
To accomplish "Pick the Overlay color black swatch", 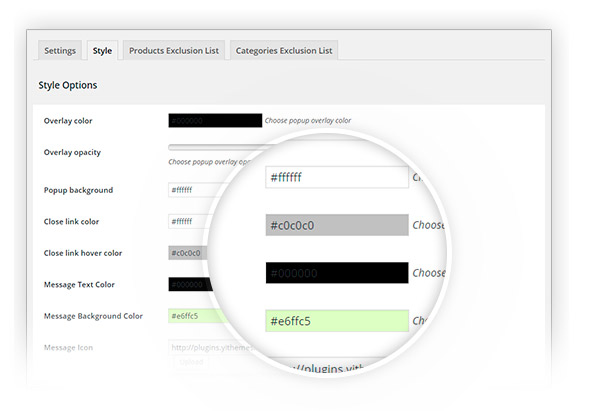I will point(215,121).
